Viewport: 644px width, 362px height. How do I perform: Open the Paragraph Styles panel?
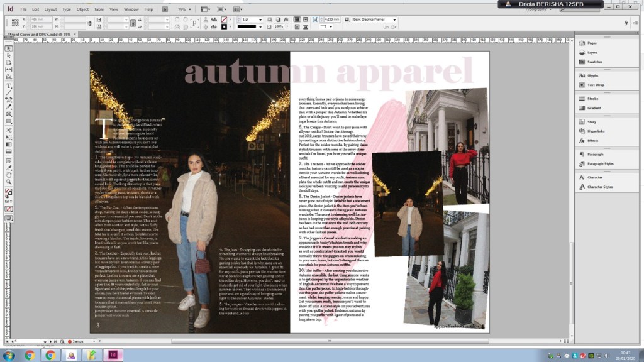pos(600,164)
